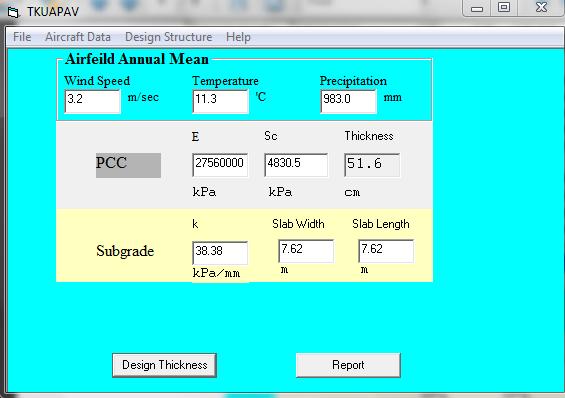565x398 pixels.
Task: Click the k label above subgrade field
Action: (x=195, y=224)
